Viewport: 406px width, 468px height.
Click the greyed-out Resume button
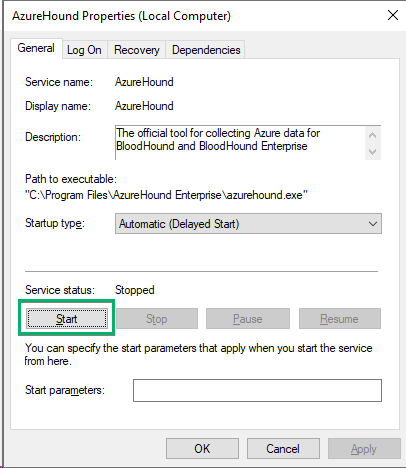(340, 319)
